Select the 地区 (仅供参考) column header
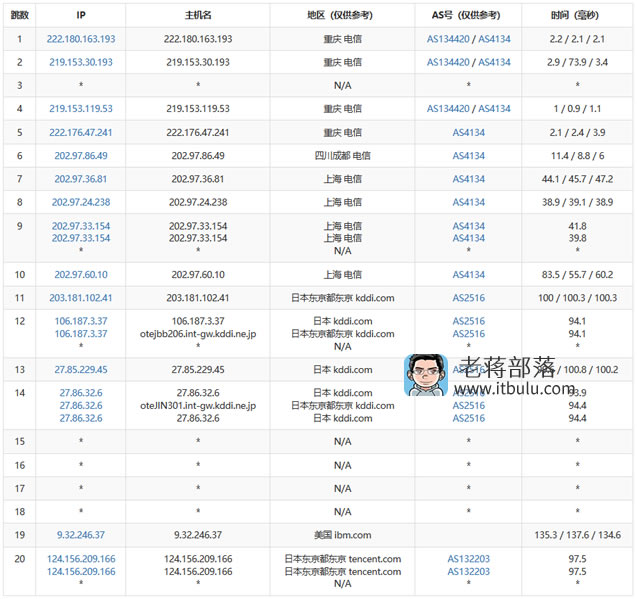This screenshot has height=599, width=637. (342, 15)
